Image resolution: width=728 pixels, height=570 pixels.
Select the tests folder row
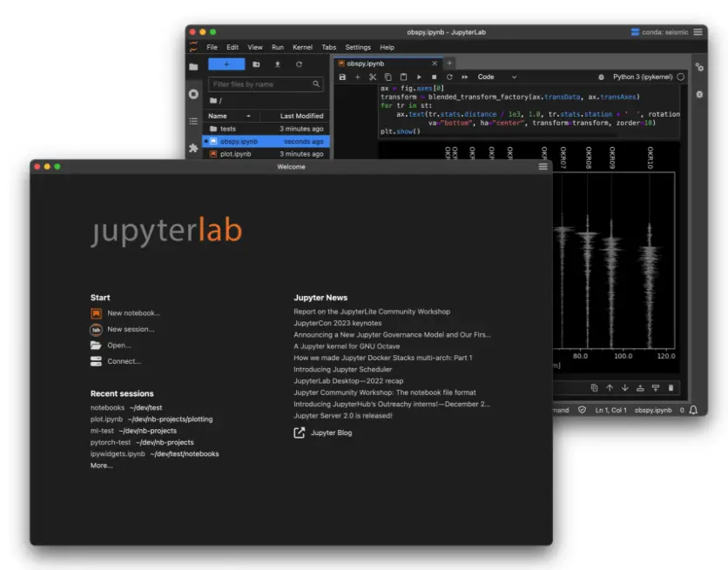266,129
